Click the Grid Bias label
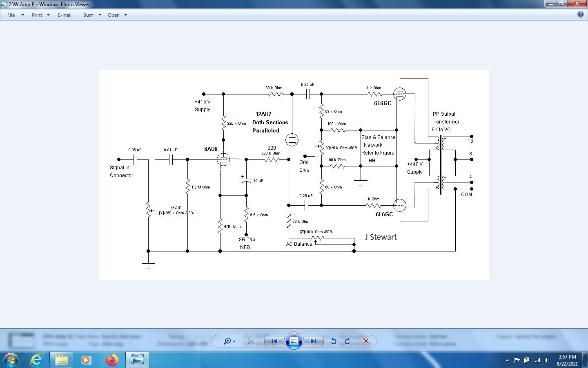This screenshot has width=588, height=368. pyautogui.click(x=304, y=166)
